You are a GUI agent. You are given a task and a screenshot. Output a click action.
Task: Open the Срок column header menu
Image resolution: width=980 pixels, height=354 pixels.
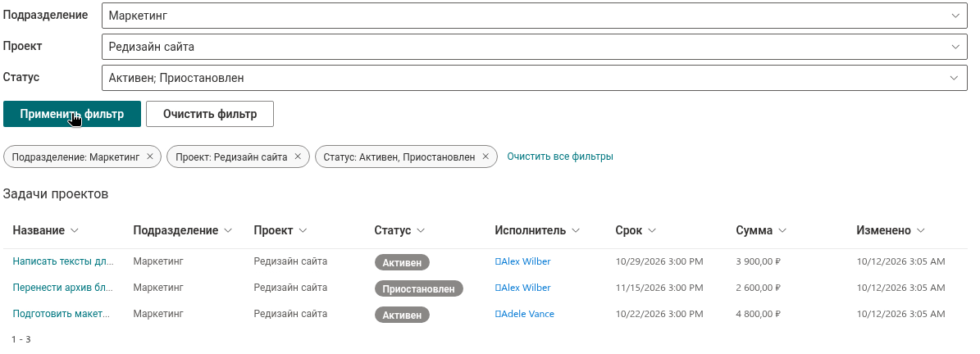tap(636, 230)
